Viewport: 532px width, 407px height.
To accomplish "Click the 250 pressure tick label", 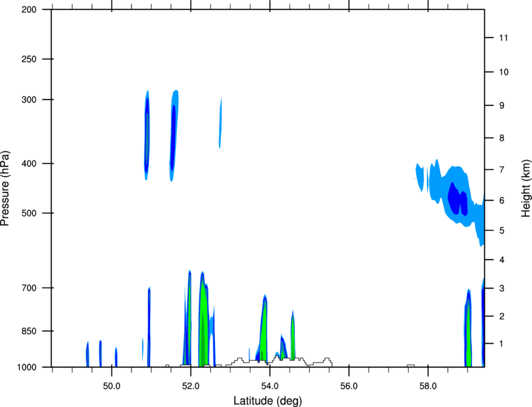I will point(29,59).
